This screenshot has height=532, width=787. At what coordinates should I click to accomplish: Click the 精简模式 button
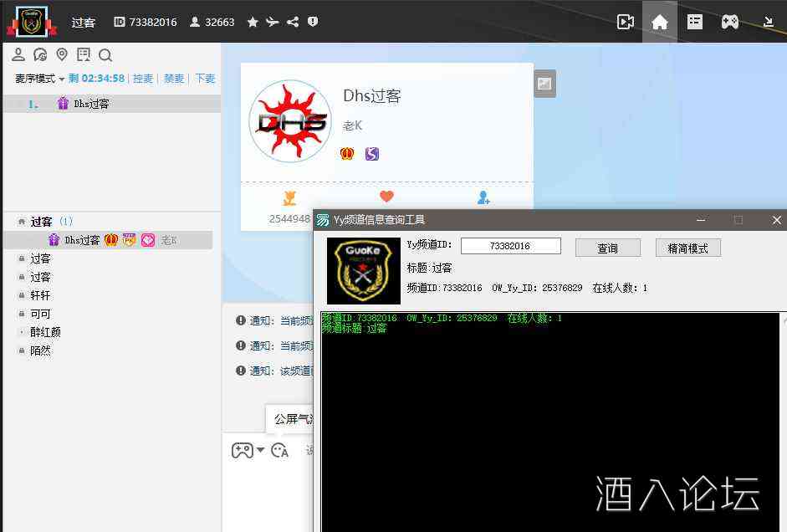tap(688, 248)
